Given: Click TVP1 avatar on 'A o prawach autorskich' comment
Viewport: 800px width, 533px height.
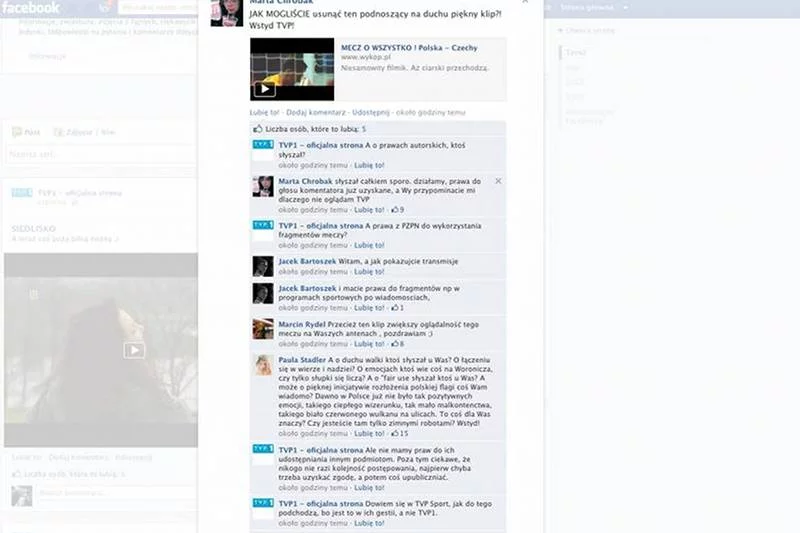Looking at the screenshot, I should click(263, 151).
